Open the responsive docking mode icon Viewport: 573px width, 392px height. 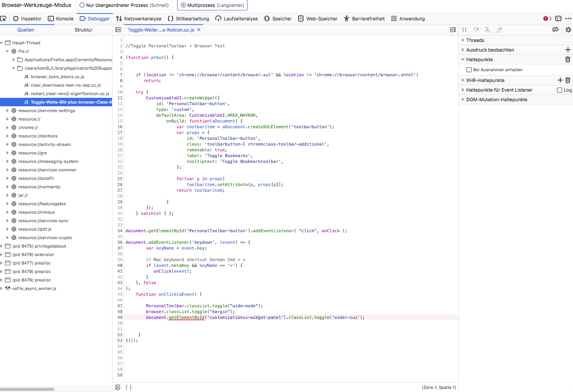tap(558, 18)
